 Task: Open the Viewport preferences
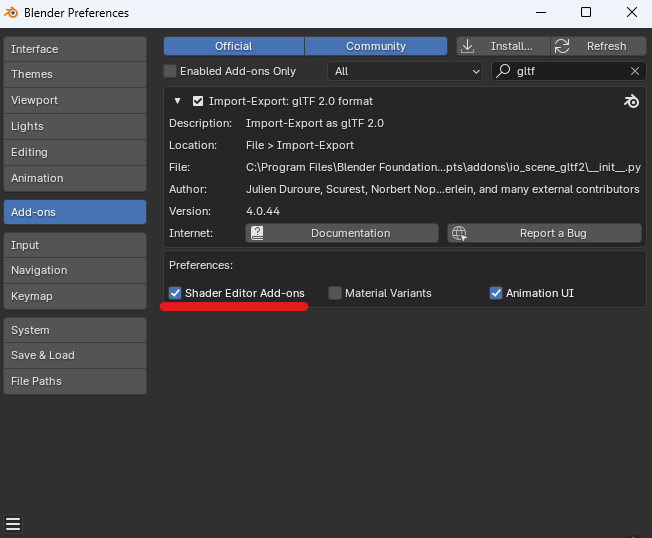pos(75,100)
